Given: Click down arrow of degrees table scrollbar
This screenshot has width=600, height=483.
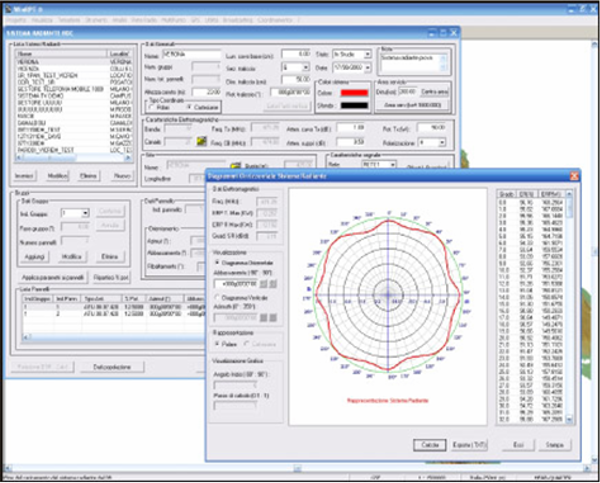Looking at the screenshot, I should click(x=569, y=420).
